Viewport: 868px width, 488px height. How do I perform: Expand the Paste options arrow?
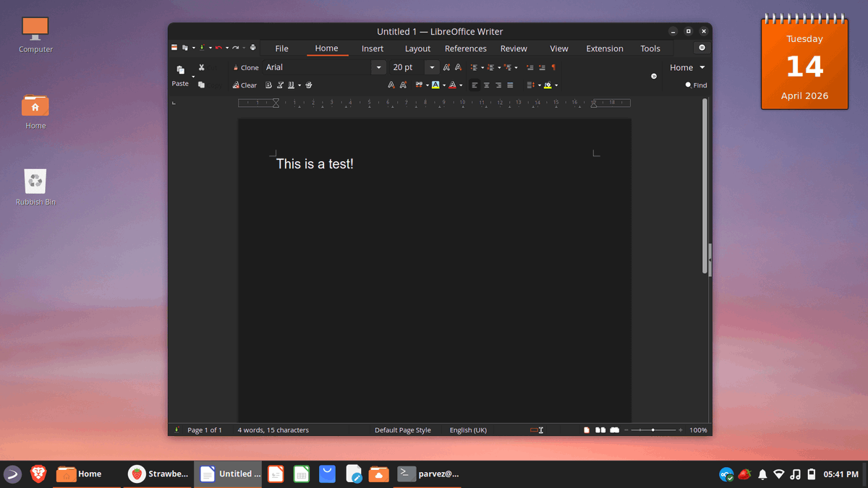point(193,77)
